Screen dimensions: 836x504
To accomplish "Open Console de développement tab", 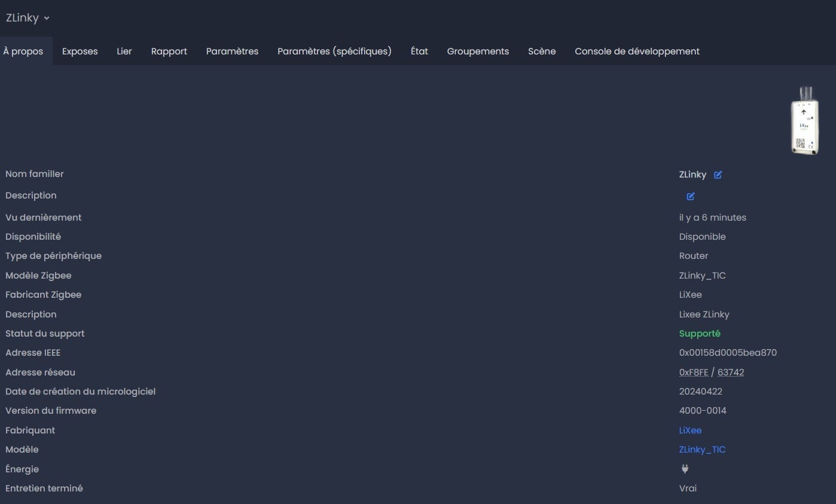I will tap(637, 51).
